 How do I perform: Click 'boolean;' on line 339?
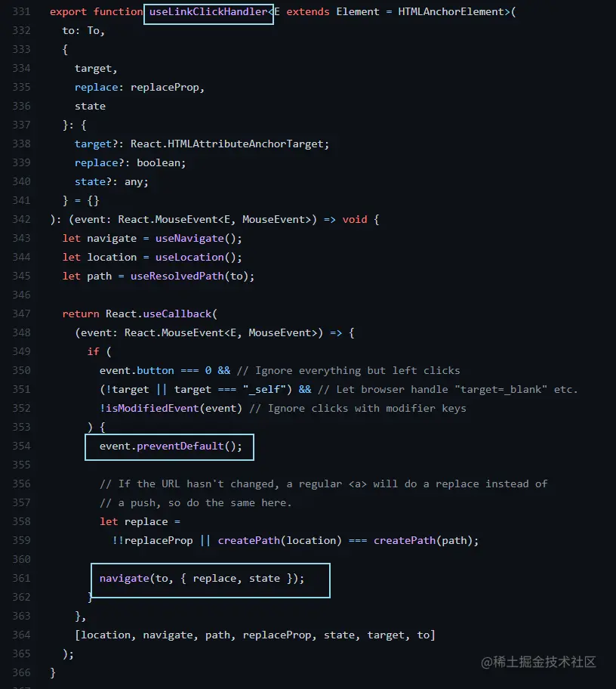point(161,163)
